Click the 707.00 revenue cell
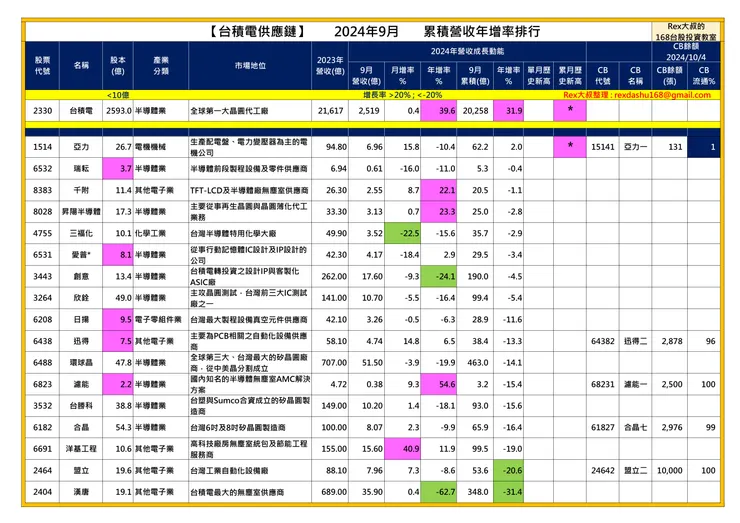The image size is (740, 523). [x=330, y=363]
